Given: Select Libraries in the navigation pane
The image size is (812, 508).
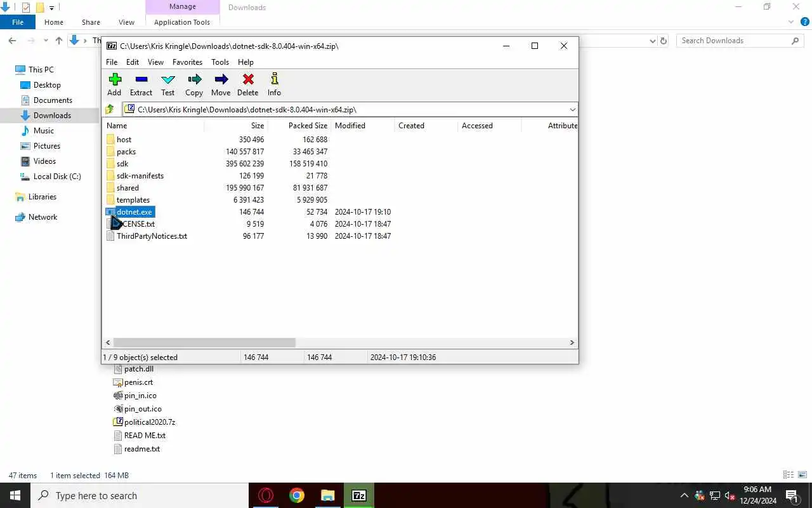Looking at the screenshot, I should click(43, 197).
